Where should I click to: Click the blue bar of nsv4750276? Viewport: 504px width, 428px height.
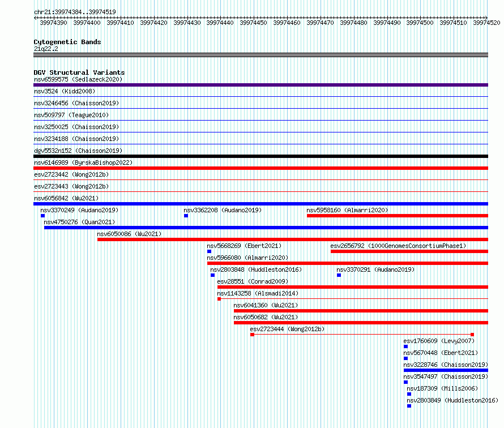click(x=266, y=228)
